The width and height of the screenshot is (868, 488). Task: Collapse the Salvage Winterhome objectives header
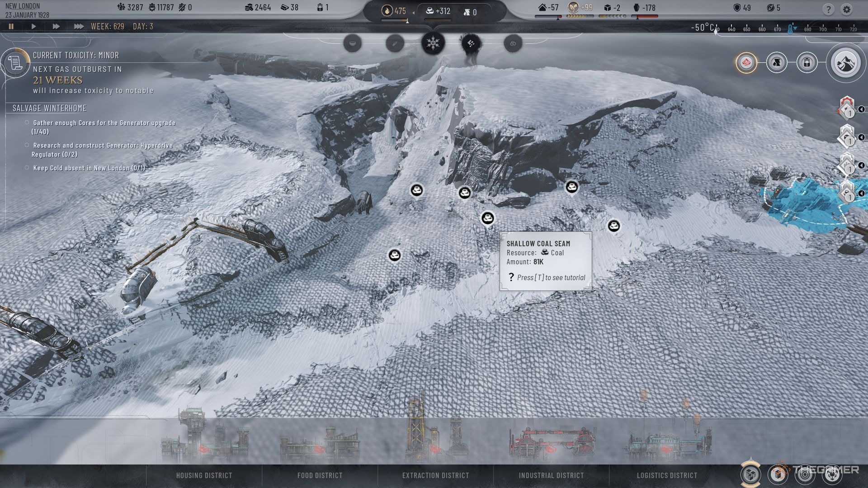[x=50, y=108]
